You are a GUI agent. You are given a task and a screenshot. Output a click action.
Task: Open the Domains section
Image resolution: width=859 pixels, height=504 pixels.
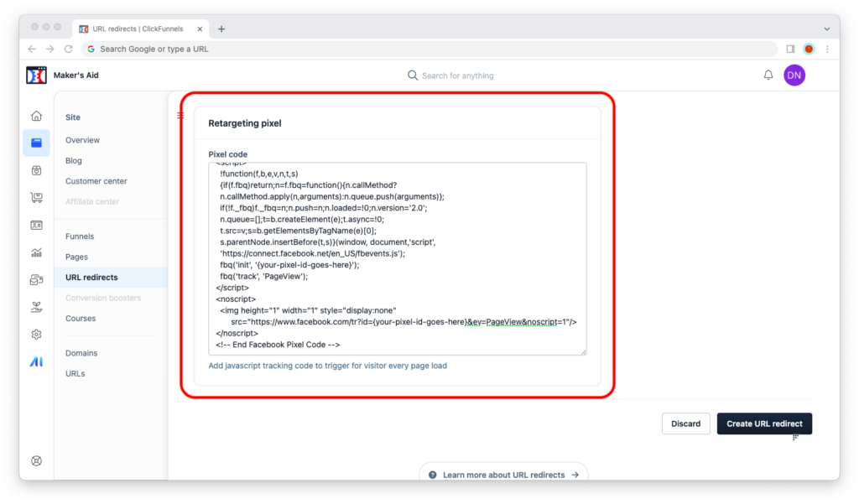(81, 353)
